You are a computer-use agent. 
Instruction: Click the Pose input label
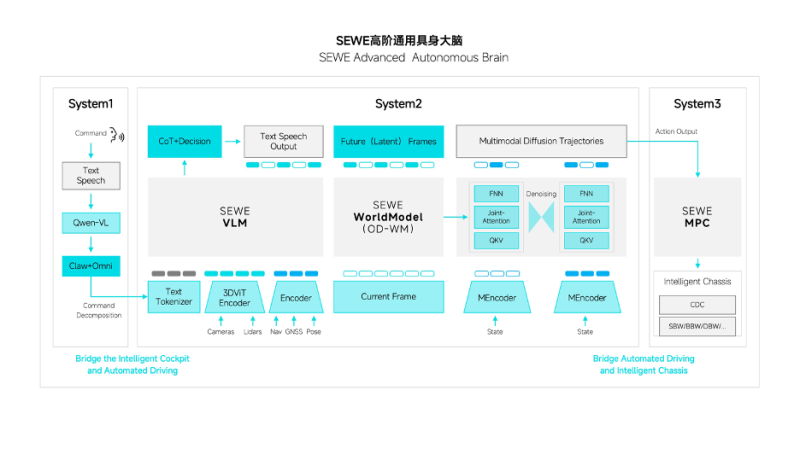tap(314, 332)
